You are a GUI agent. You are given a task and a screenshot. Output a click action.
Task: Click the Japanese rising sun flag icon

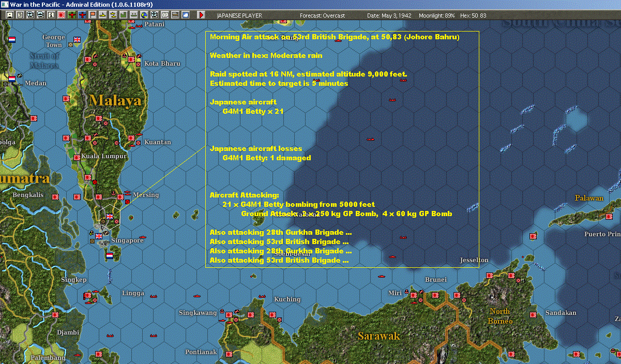point(61,15)
